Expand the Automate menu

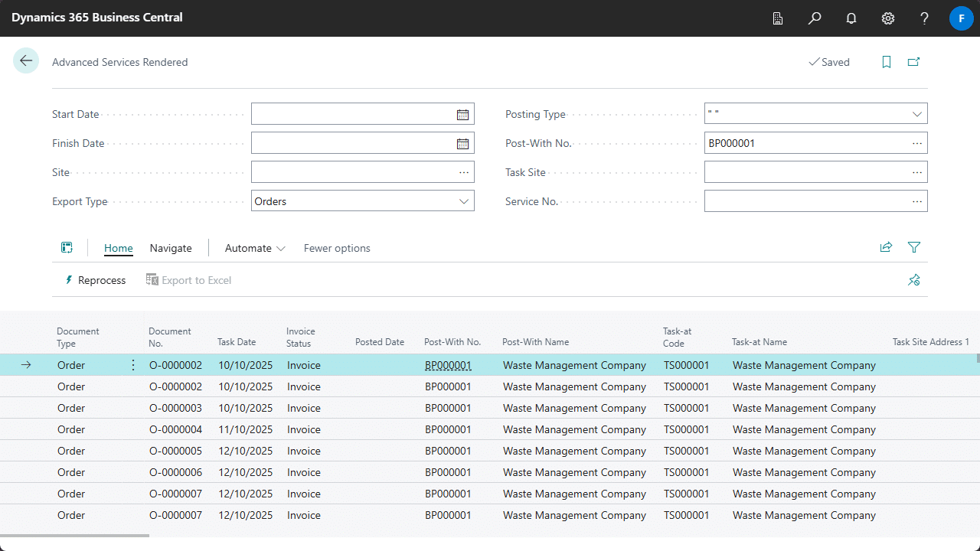point(255,248)
